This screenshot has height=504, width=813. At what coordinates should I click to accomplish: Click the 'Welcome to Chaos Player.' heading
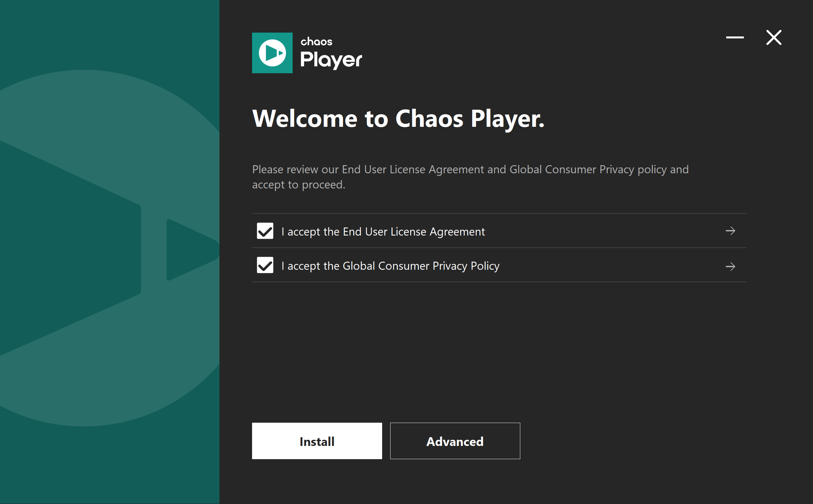[398, 119]
